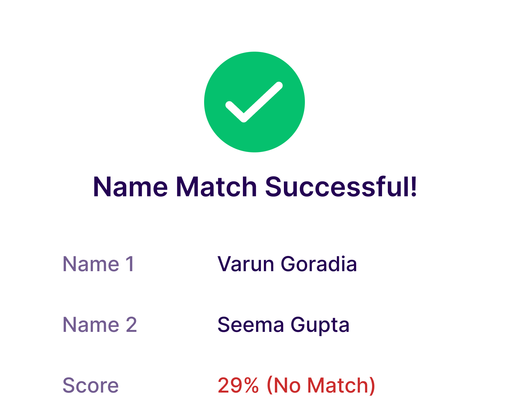
Task: Select the "Name 1" field label
Action: click(x=99, y=264)
